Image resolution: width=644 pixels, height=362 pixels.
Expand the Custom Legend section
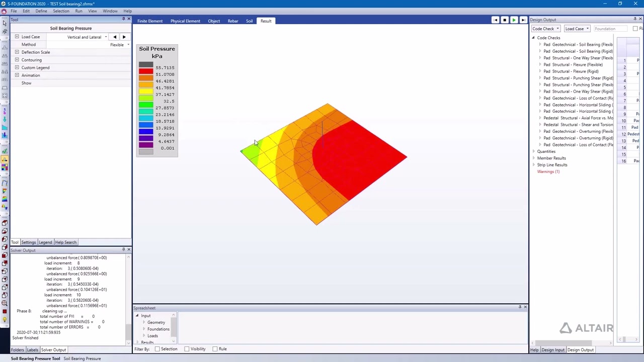(x=17, y=67)
